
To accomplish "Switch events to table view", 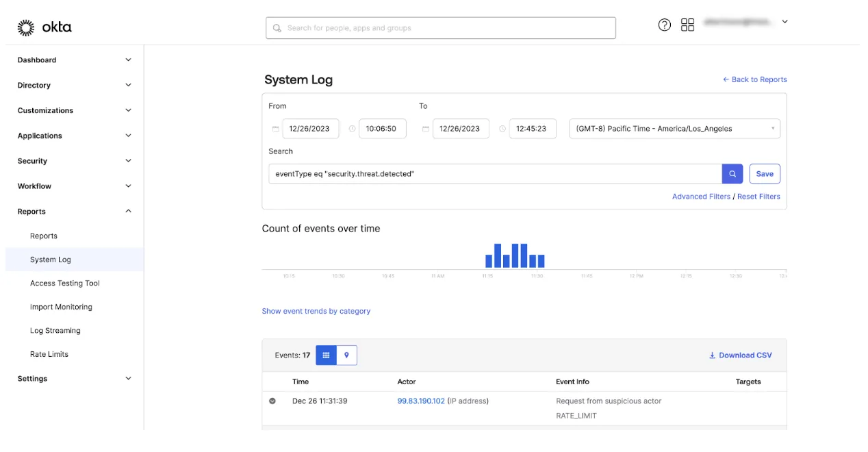I will [326, 355].
